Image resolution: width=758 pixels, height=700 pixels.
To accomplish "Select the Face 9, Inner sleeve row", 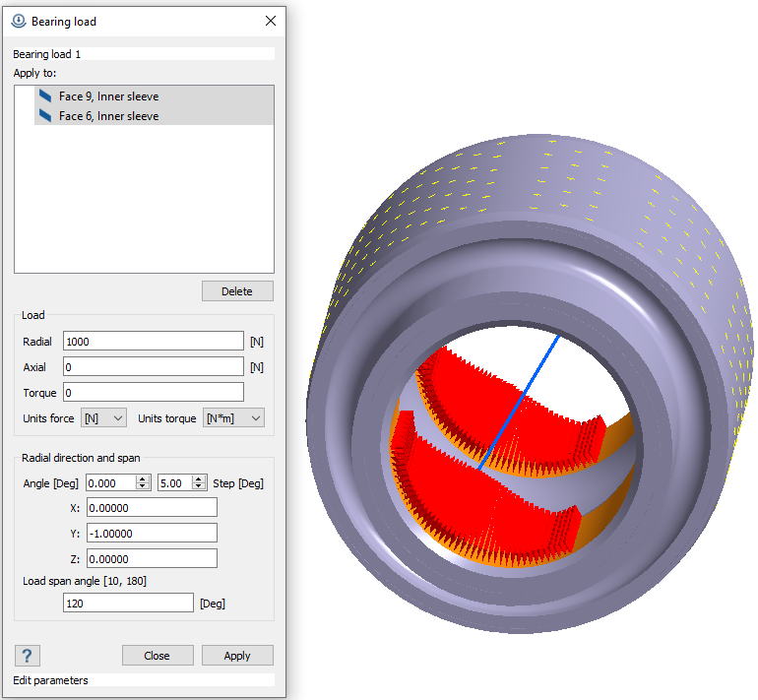I will pos(154,96).
